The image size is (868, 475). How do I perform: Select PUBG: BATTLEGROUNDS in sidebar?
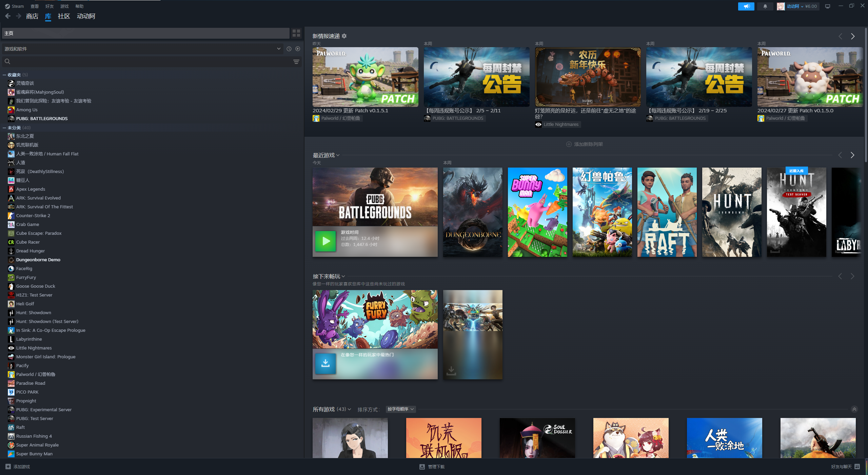tap(42, 118)
